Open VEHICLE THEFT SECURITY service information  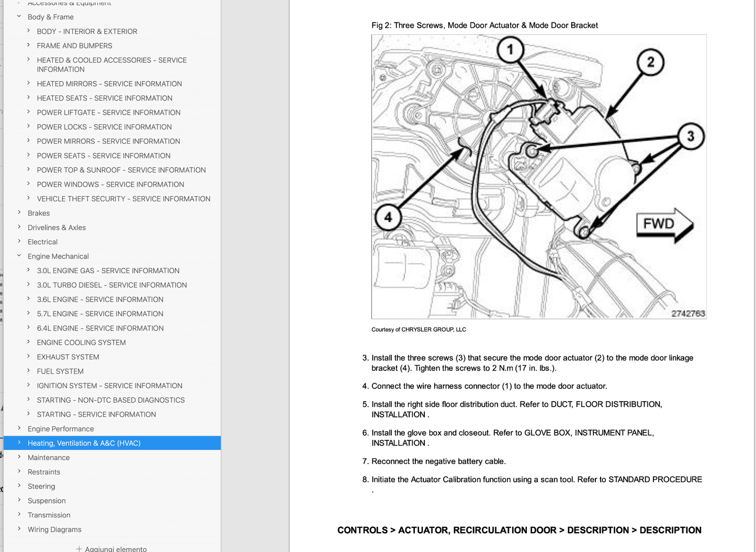click(123, 199)
